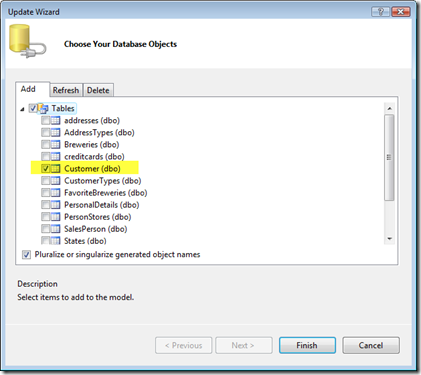The height and width of the screenshot is (375, 421).
Task: Uncheck the Customer (dbo) checkbox
Action: (46, 169)
